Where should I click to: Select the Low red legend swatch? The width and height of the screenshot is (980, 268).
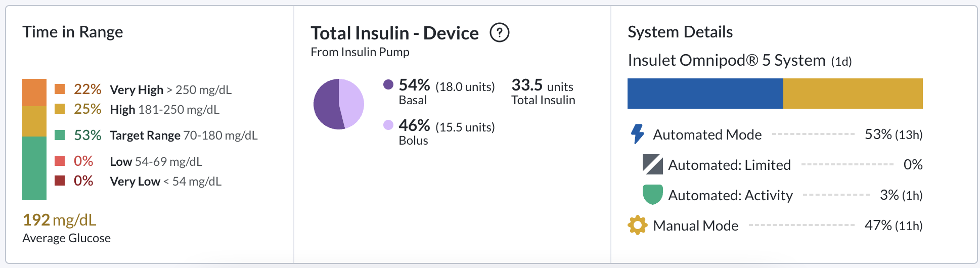(60, 161)
